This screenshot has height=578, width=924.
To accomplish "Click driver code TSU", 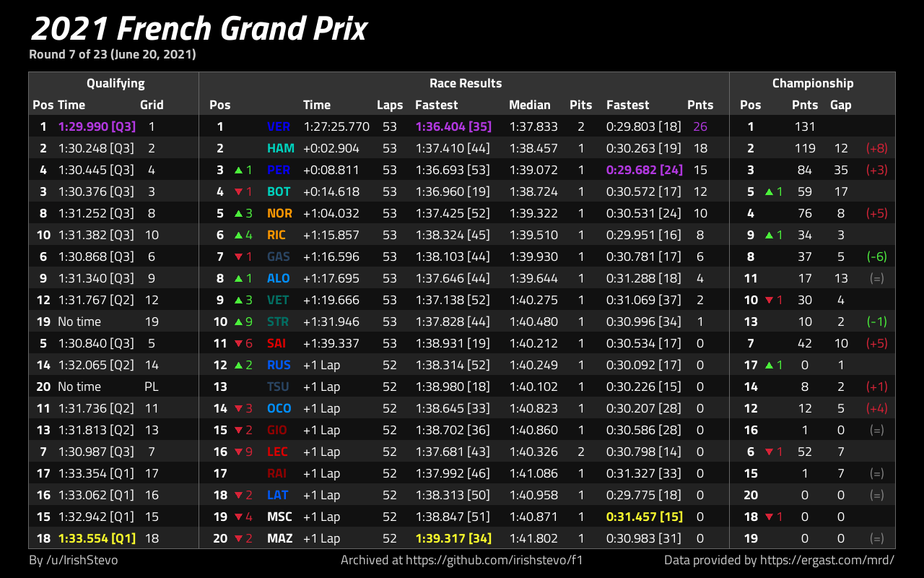I will [278, 387].
